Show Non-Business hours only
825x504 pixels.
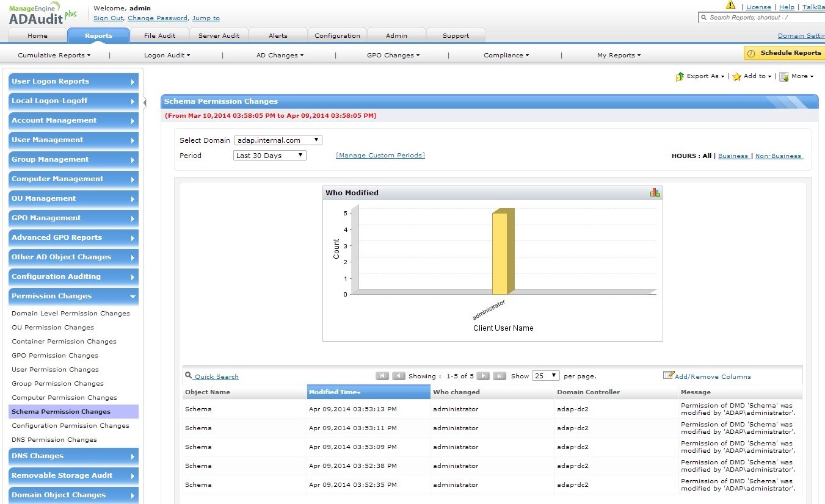point(779,156)
